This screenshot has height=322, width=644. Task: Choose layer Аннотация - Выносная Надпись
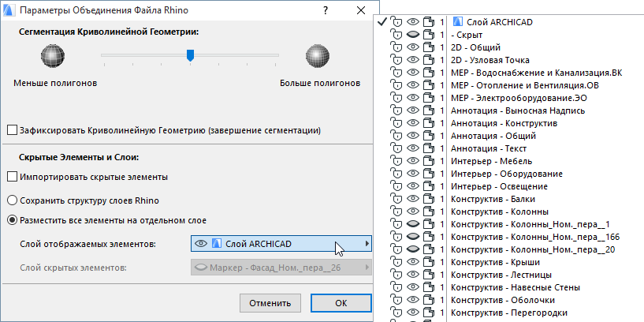[x=518, y=110]
